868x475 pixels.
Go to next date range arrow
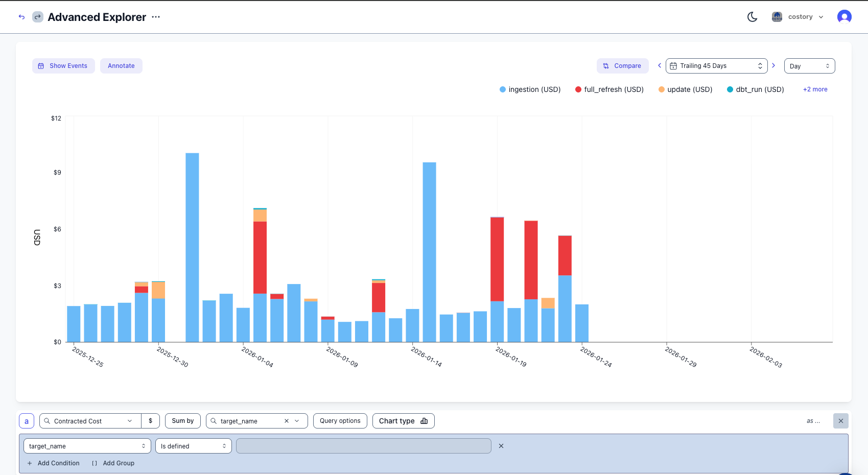773,65
